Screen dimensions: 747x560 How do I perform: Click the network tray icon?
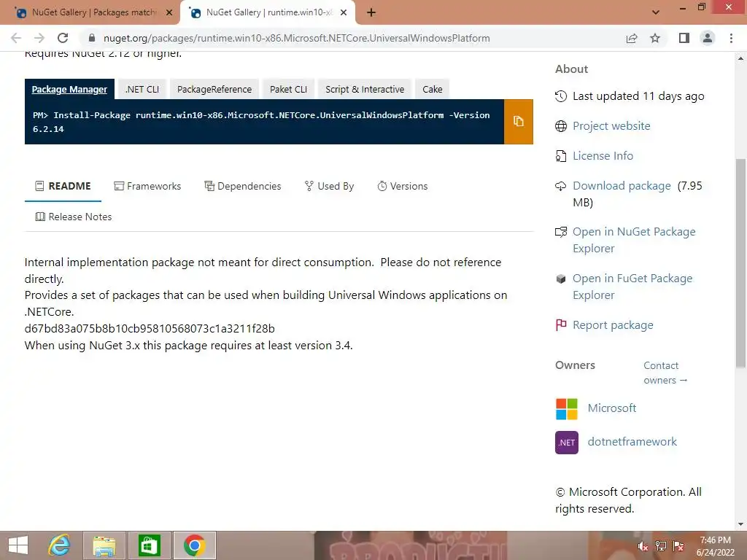(661, 546)
